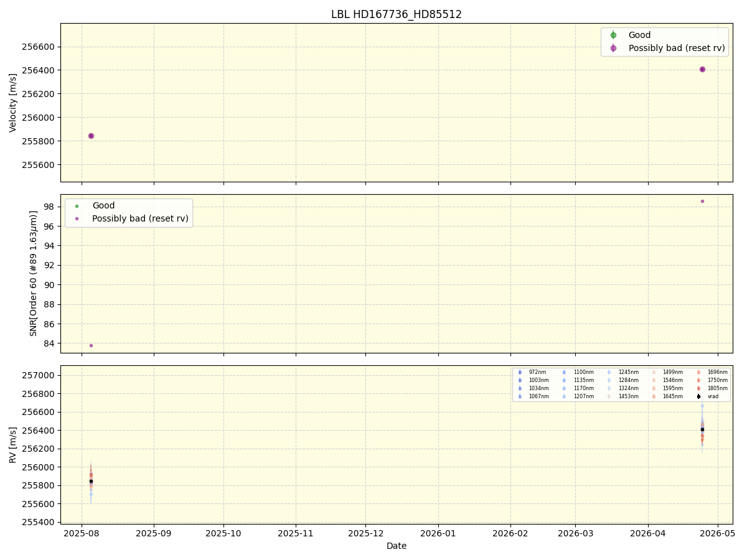Click the 90 tick on the SNR axis

tap(50, 285)
